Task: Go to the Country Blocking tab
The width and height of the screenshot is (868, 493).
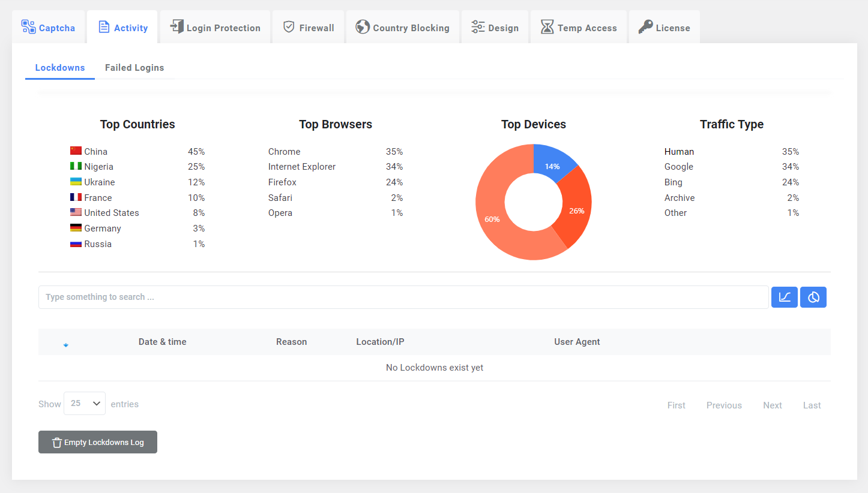Action: pyautogui.click(x=402, y=27)
